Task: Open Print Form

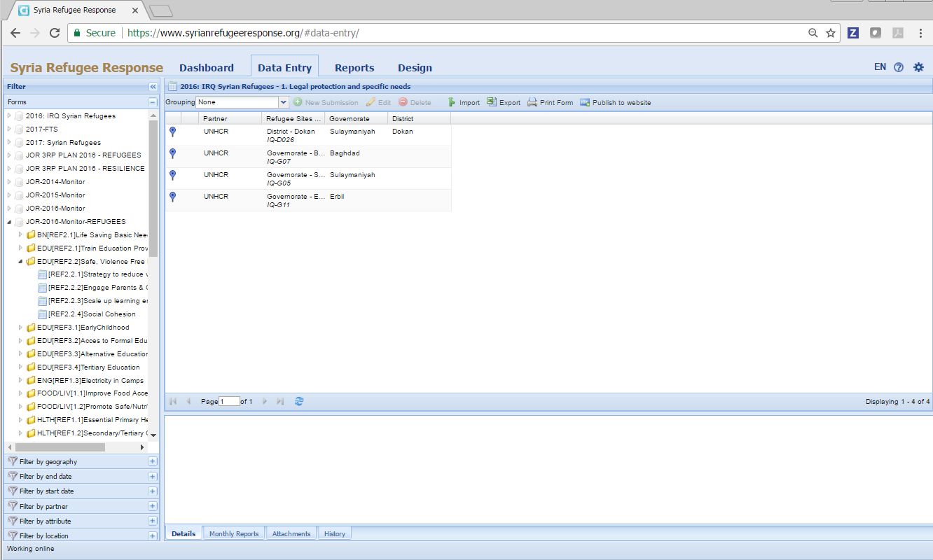Action: [551, 102]
